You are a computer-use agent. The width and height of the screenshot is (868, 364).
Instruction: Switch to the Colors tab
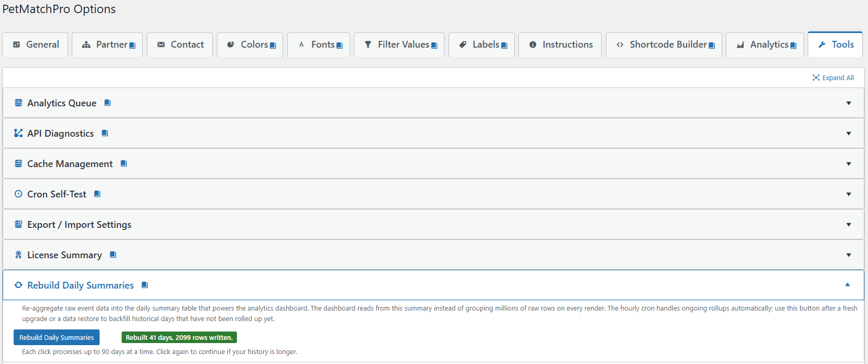tap(250, 45)
